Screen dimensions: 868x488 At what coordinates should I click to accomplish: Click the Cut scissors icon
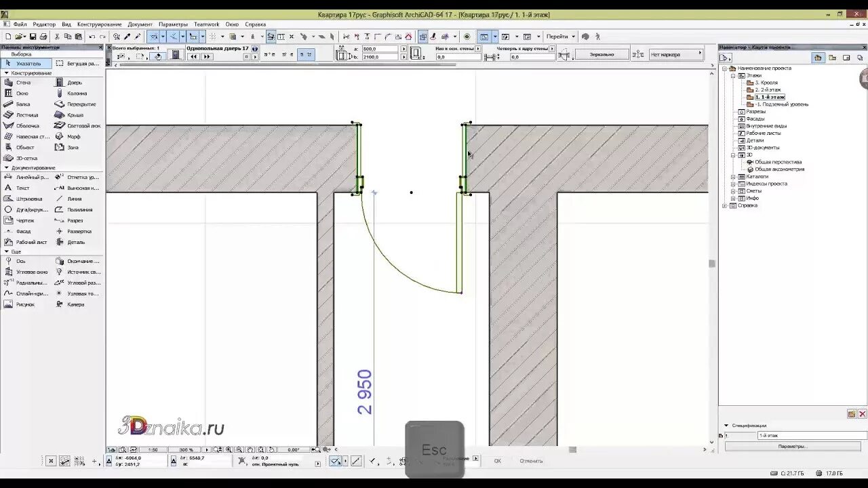click(x=57, y=37)
